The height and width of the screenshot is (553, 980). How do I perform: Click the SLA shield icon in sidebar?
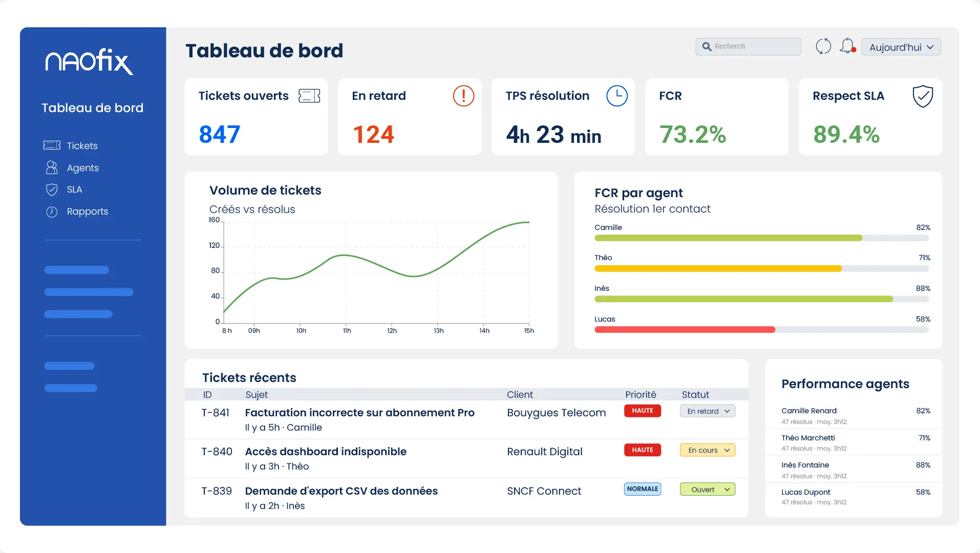tap(52, 189)
